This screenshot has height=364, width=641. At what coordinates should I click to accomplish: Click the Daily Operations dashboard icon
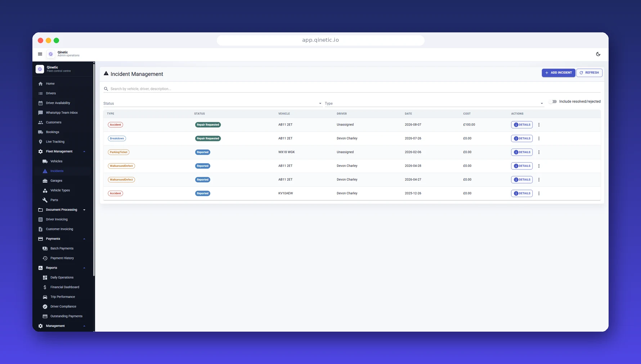click(45, 278)
